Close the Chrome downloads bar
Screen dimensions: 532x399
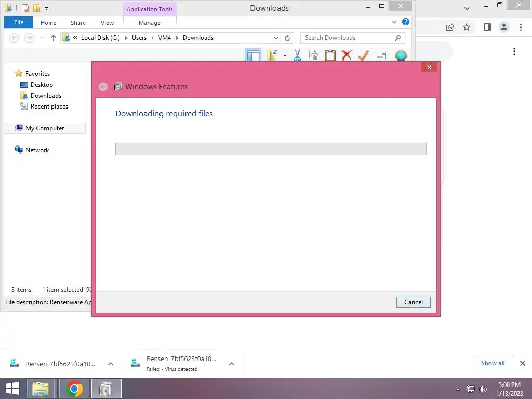(523, 363)
